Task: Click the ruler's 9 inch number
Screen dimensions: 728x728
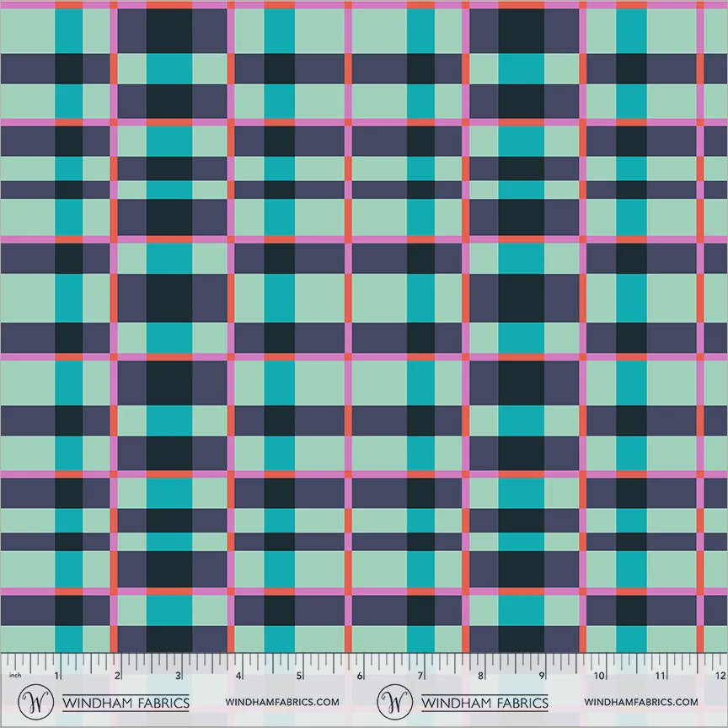Action: pyautogui.click(x=541, y=676)
